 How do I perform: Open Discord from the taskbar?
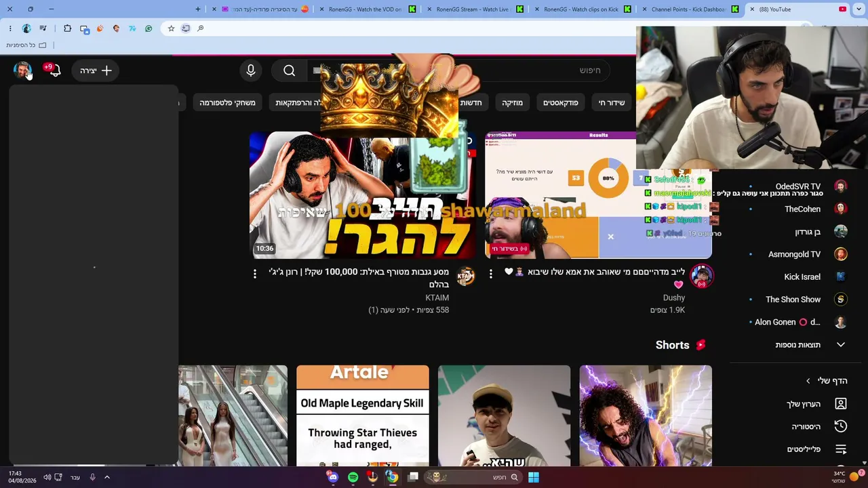coord(333,477)
